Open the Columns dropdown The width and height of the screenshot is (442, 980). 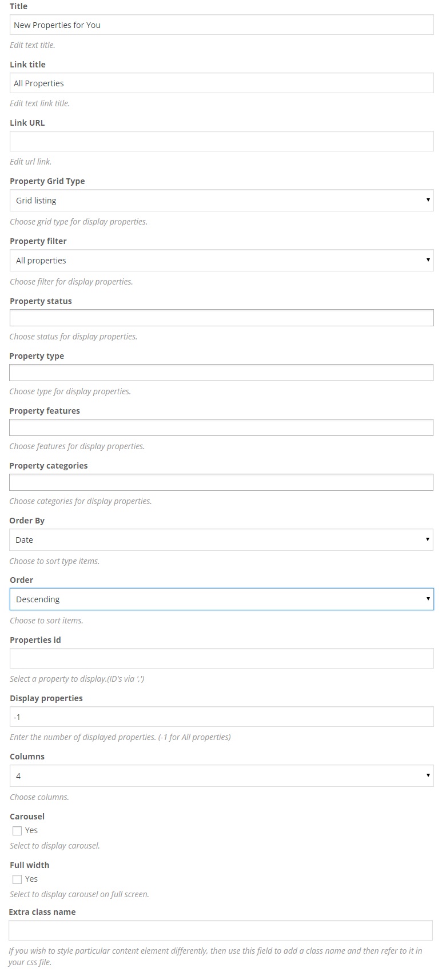[221, 776]
